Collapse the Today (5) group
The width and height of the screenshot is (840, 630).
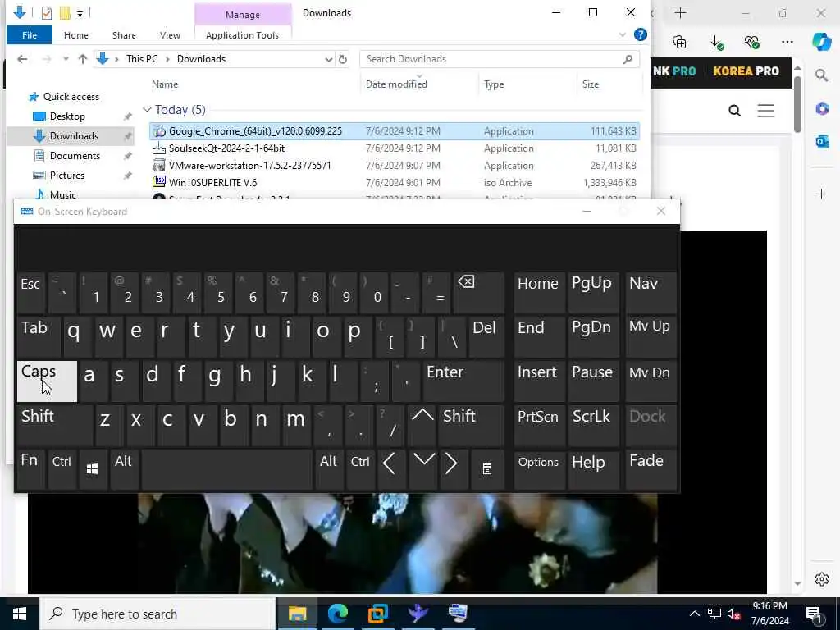[x=147, y=110]
